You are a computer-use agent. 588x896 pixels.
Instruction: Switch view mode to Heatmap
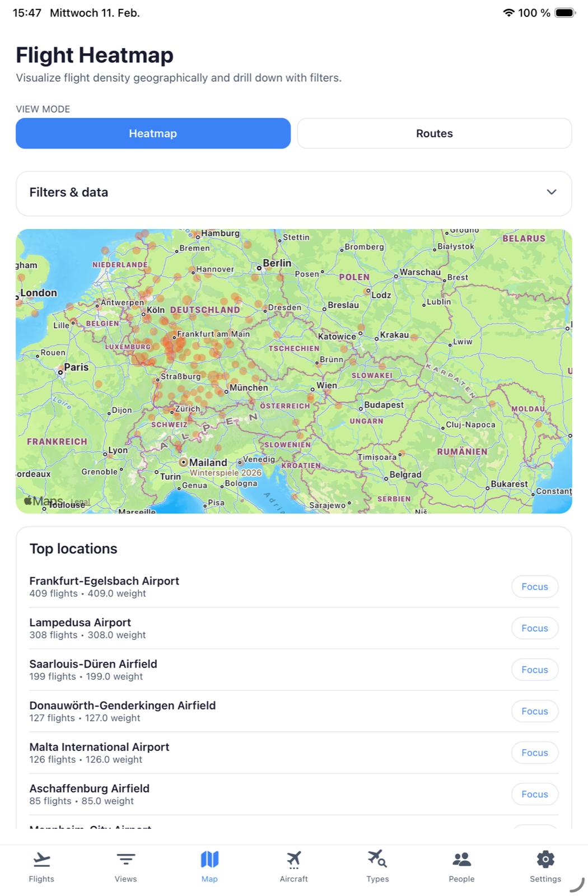pyautogui.click(x=153, y=133)
